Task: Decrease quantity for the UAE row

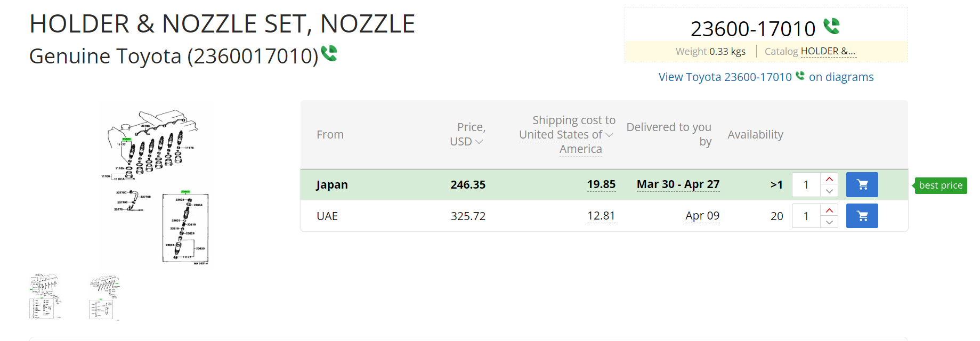Action: click(829, 222)
